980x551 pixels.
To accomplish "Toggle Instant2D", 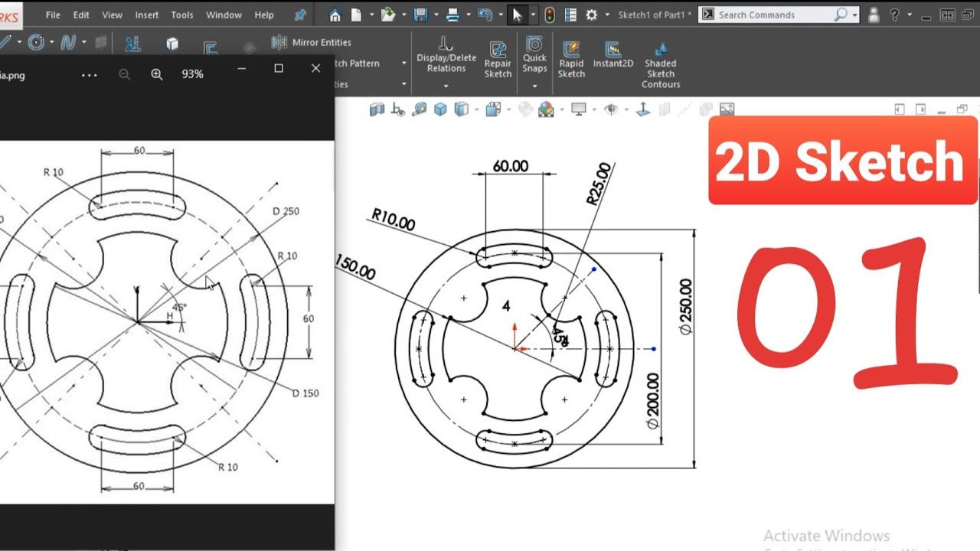I will point(612,55).
